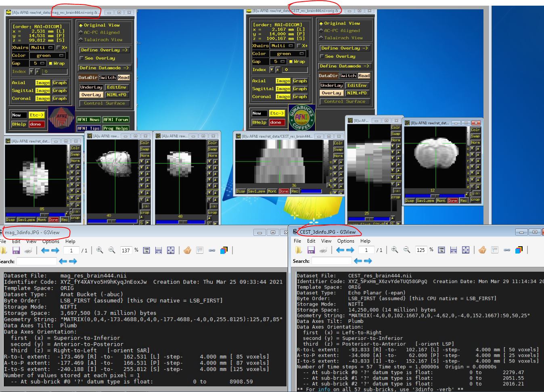Click Search field in mag_3dinfo GSView
Viewport: 544px width, 392px height.
(36, 262)
